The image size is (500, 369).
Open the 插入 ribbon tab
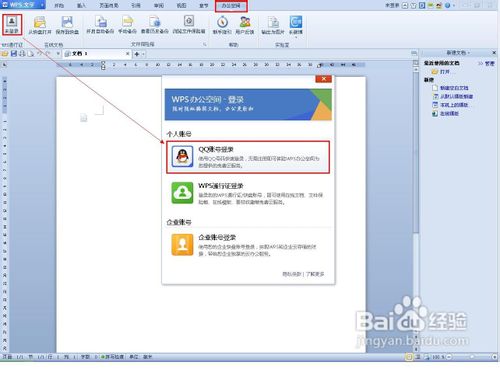coord(81,6)
